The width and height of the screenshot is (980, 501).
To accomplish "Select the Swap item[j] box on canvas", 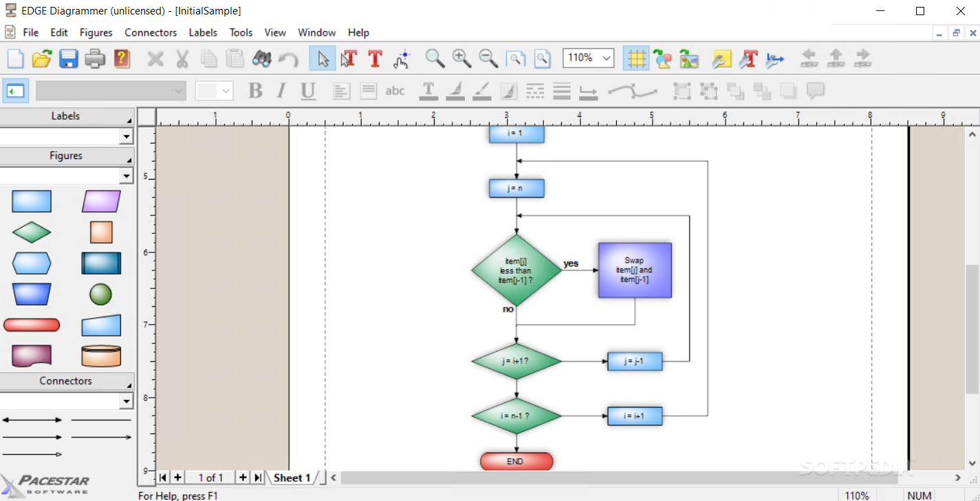I will (x=635, y=270).
